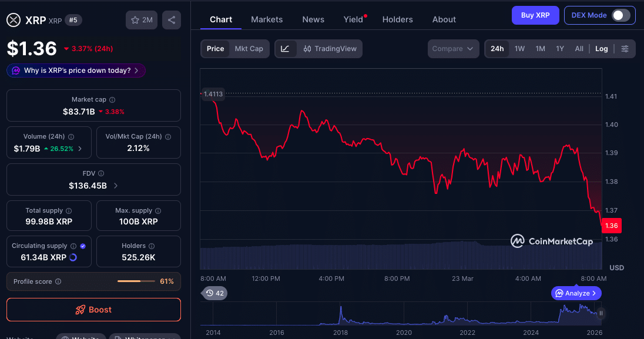Toggle DEX Mode switch
This screenshot has height=339, width=644.
pos(620,15)
